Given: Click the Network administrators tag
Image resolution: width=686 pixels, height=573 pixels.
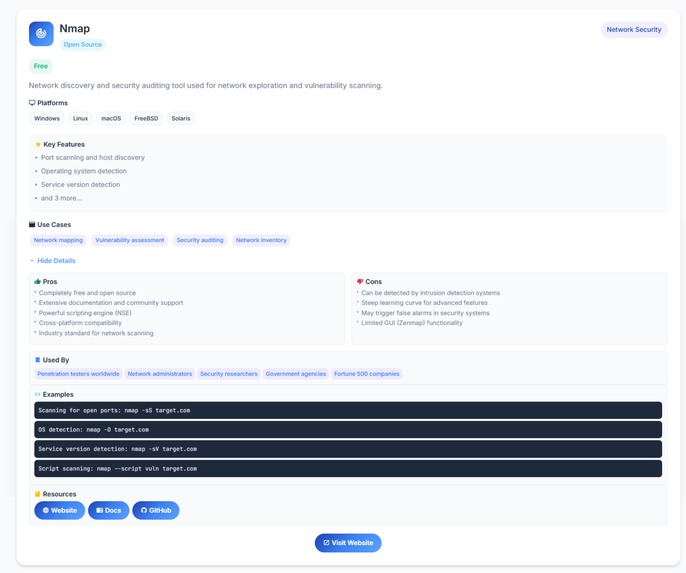Looking at the screenshot, I should [160, 374].
